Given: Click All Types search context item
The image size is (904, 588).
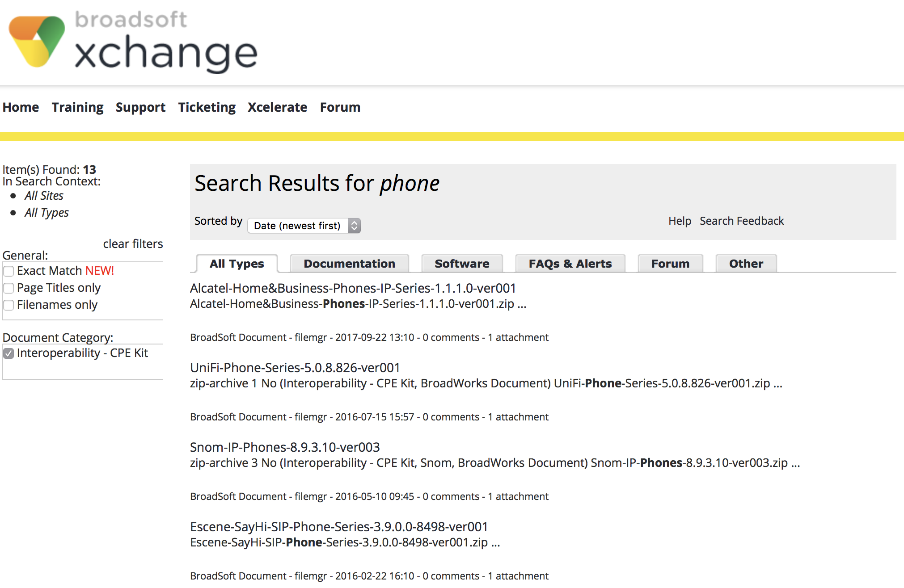Looking at the screenshot, I should click(x=46, y=213).
